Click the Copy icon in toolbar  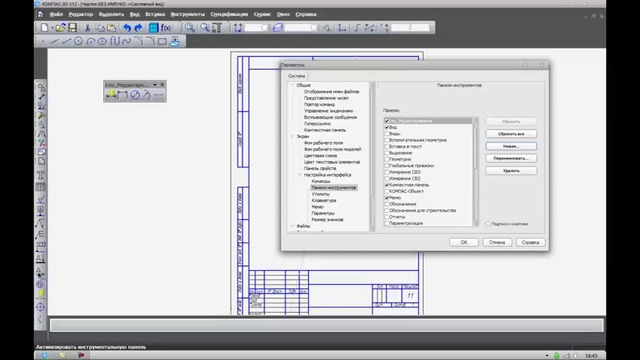click(x=100, y=28)
